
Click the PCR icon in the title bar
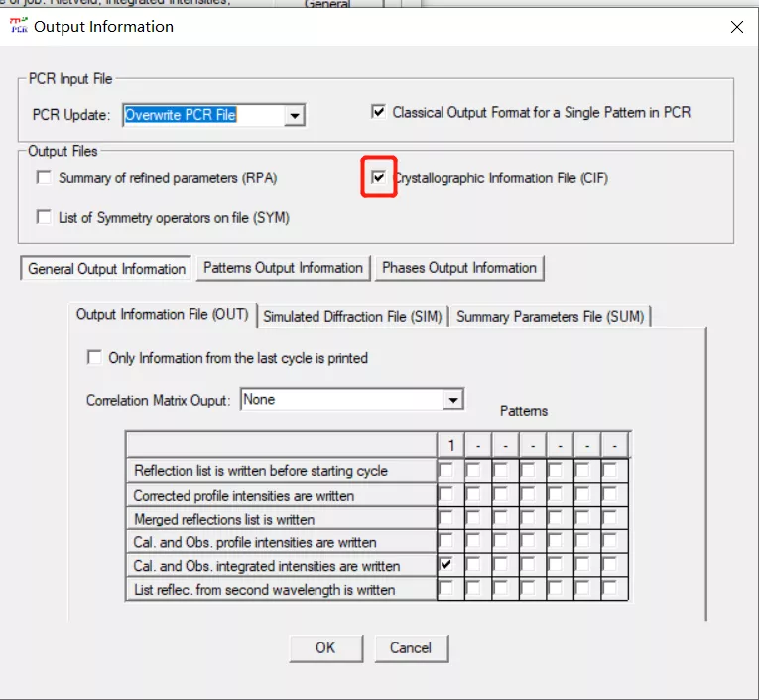(x=18, y=27)
